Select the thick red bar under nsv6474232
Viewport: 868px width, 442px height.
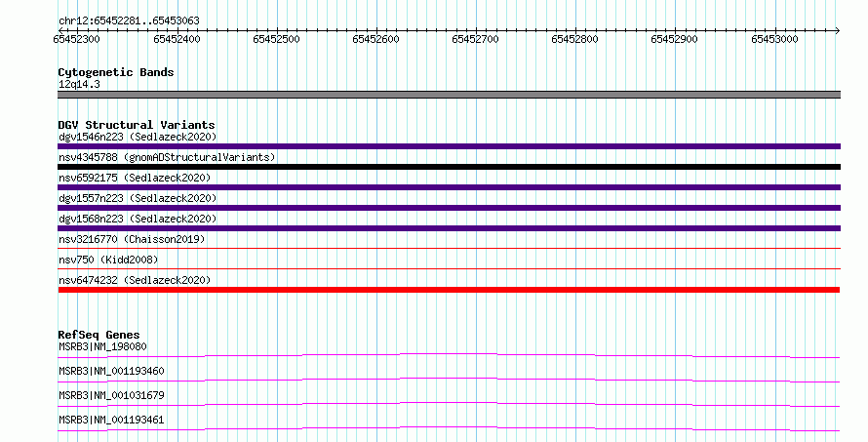[x=449, y=290]
